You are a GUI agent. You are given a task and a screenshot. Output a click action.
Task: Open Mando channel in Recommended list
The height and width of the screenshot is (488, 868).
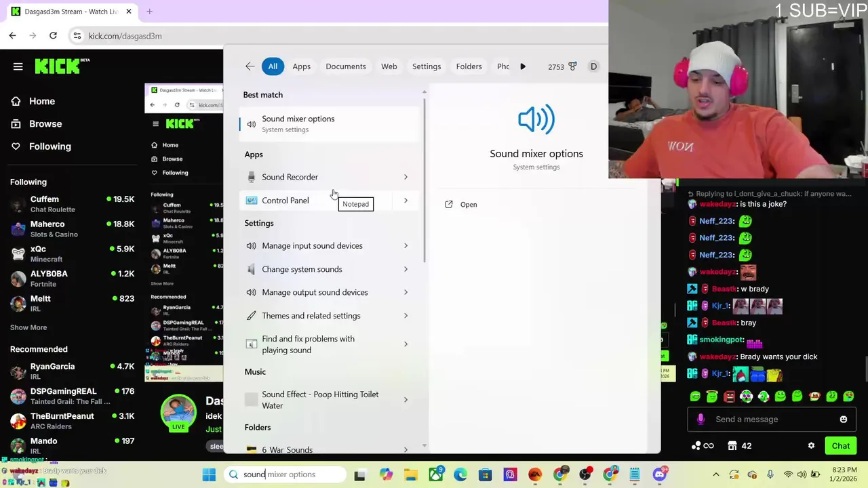click(x=72, y=445)
